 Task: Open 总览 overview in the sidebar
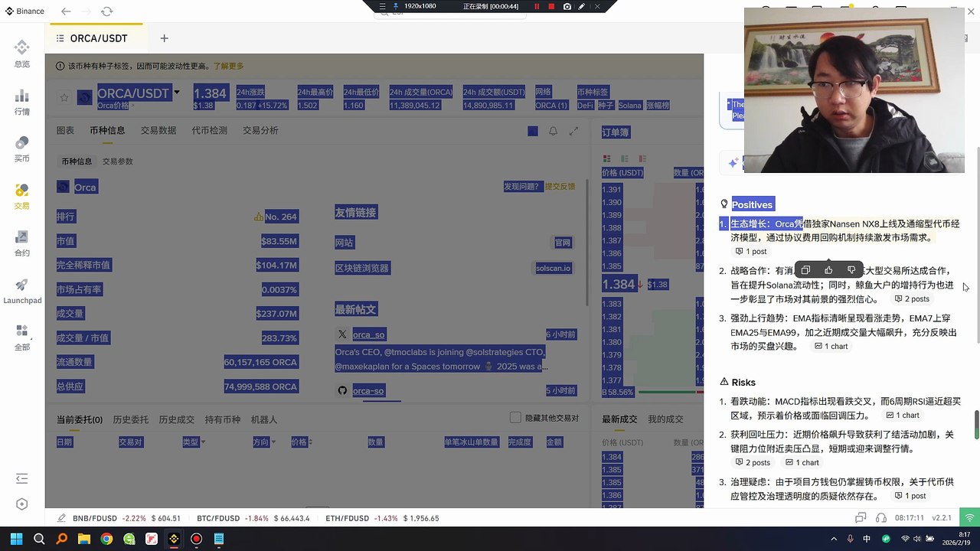(x=22, y=54)
